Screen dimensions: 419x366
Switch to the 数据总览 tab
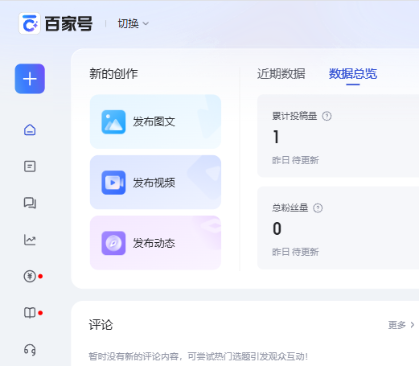point(353,74)
